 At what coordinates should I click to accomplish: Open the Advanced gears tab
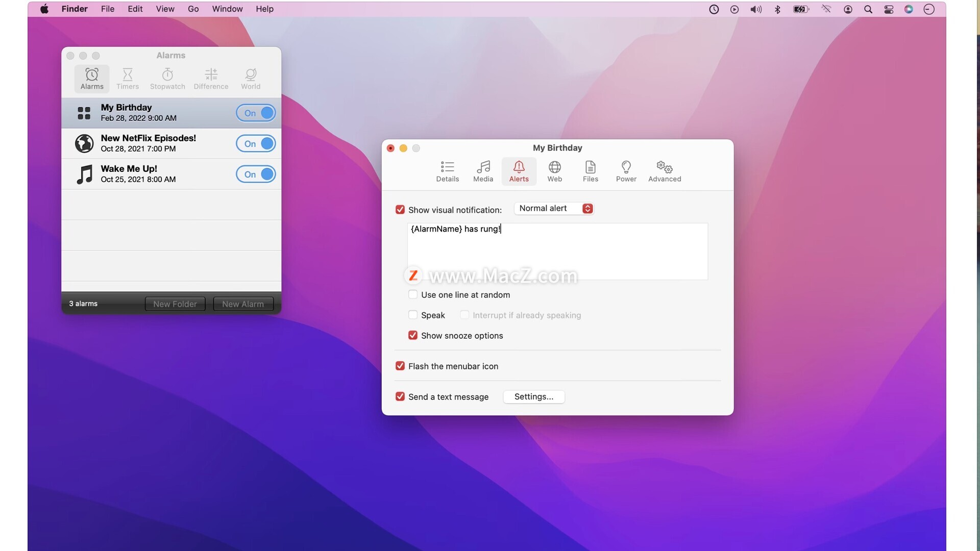(x=665, y=171)
